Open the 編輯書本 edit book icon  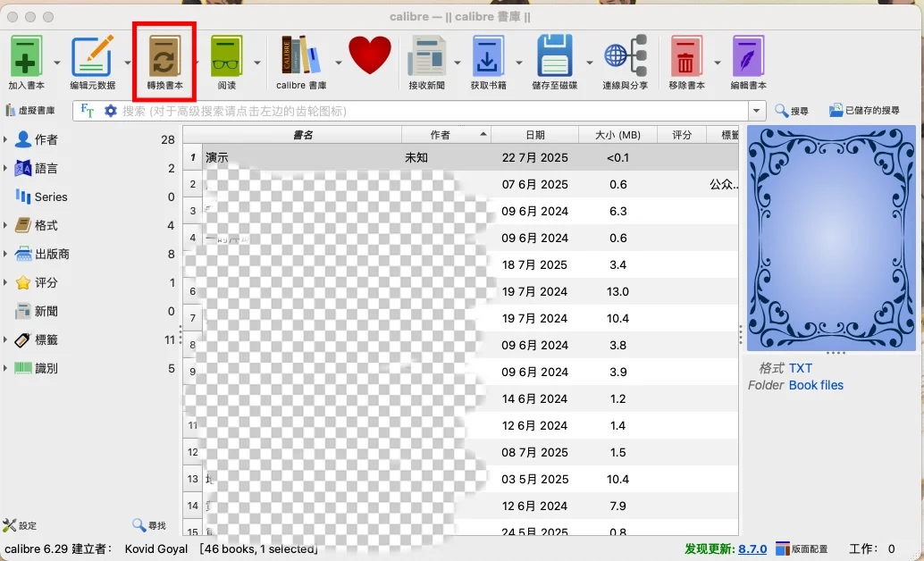[x=748, y=55]
